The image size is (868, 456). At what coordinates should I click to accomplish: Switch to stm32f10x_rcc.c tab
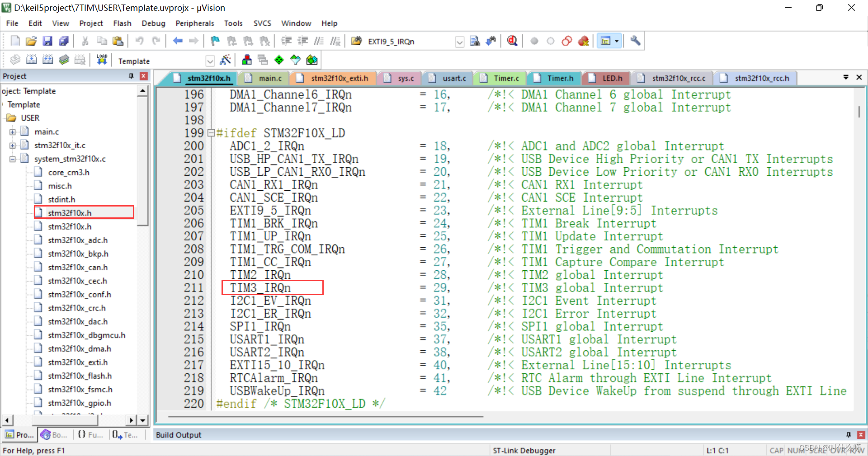(672, 78)
